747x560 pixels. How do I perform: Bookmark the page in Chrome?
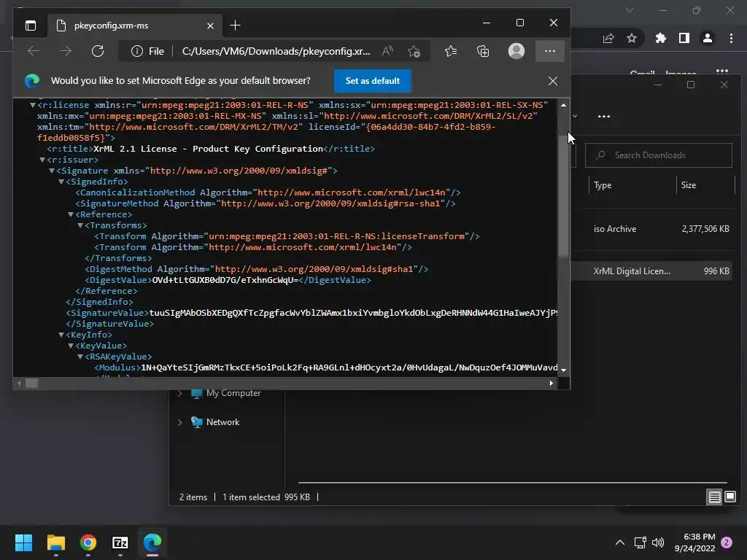click(x=632, y=39)
